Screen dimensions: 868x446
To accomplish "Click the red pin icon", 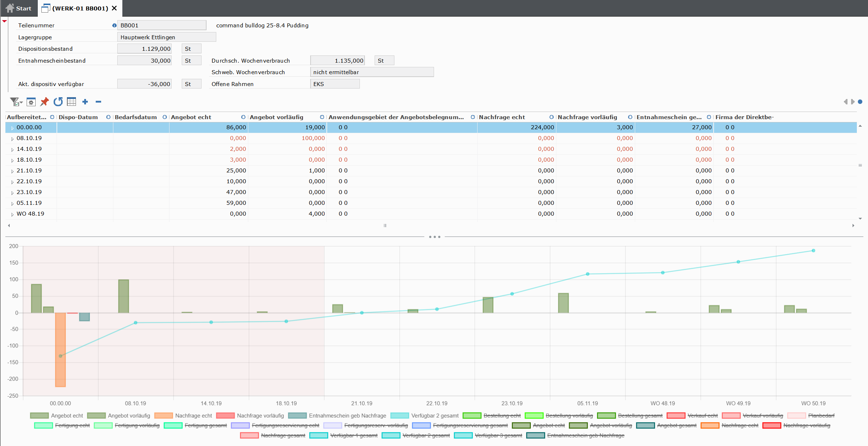I will [x=44, y=102].
